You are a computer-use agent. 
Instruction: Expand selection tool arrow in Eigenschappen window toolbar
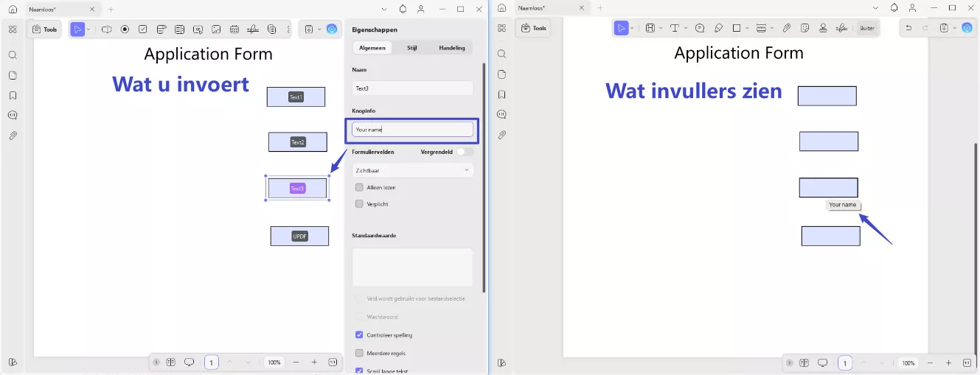point(88,29)
